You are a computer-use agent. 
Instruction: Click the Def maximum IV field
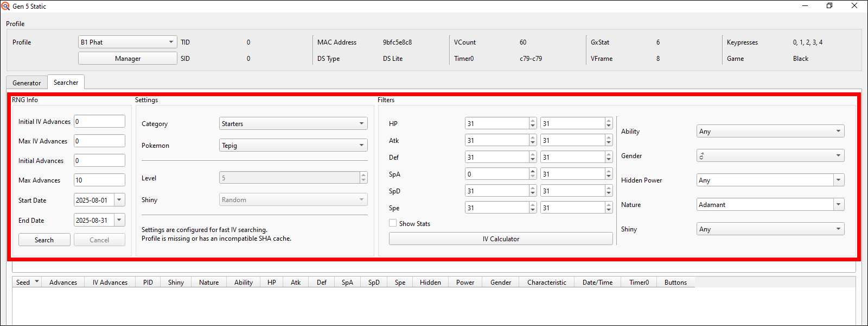572,157
